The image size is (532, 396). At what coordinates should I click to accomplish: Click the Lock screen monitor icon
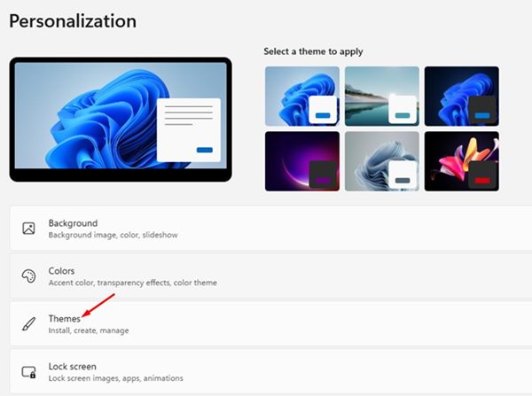28,372
